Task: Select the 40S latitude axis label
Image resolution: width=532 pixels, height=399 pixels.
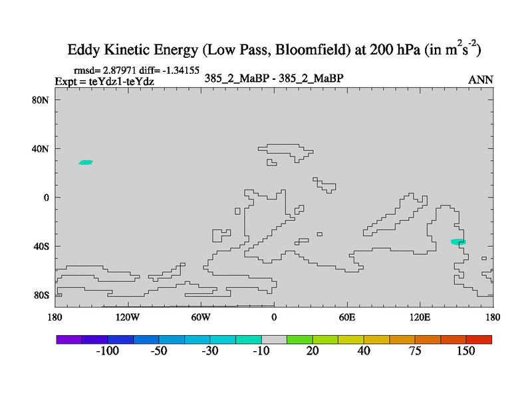Action: (41, 246)
